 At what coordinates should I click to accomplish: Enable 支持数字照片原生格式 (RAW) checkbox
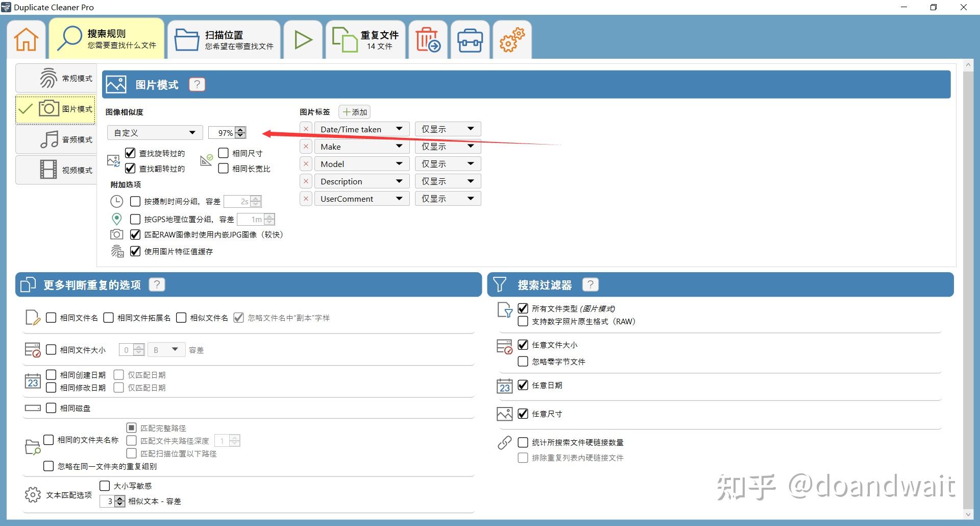[x=523, y=321]
